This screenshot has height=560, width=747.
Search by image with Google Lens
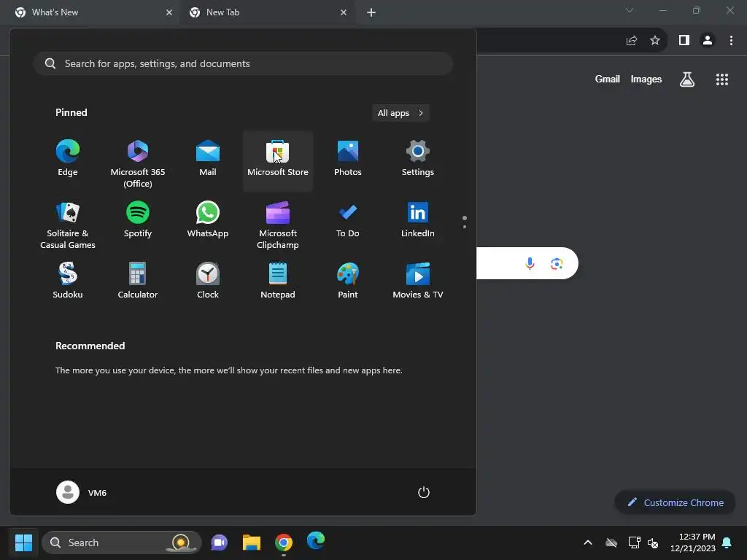557,263
